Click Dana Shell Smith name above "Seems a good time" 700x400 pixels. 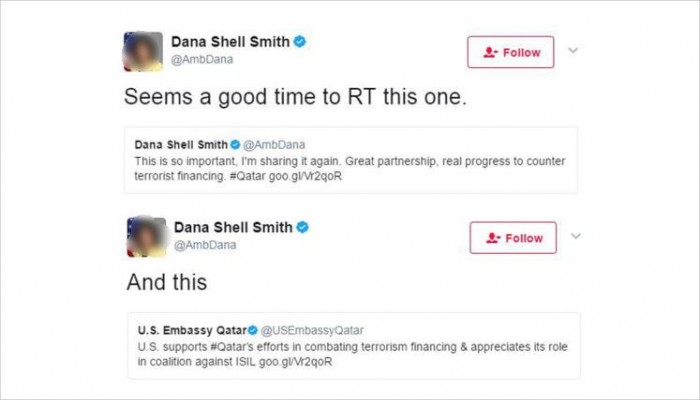pos(228,43)
